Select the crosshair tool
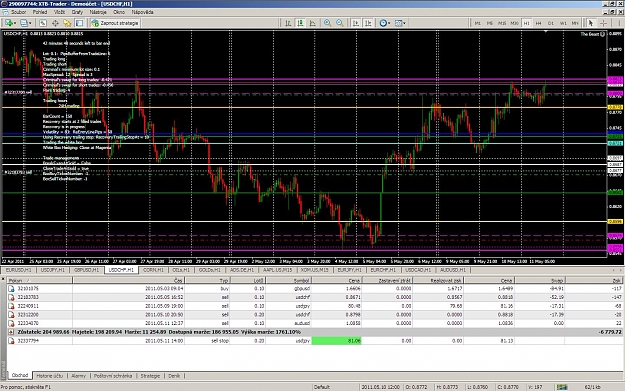Screen dimensions: 625x391 point(603,23)
